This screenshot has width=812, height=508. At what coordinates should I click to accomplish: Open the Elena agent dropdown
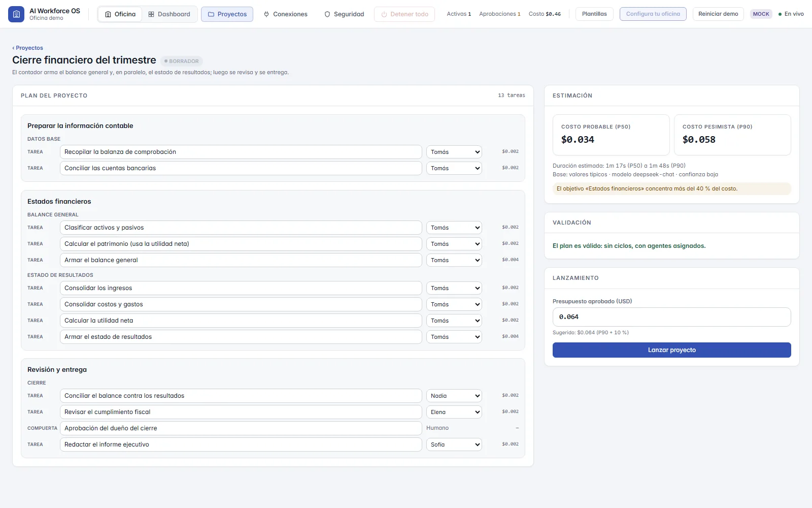click(454, 412)
